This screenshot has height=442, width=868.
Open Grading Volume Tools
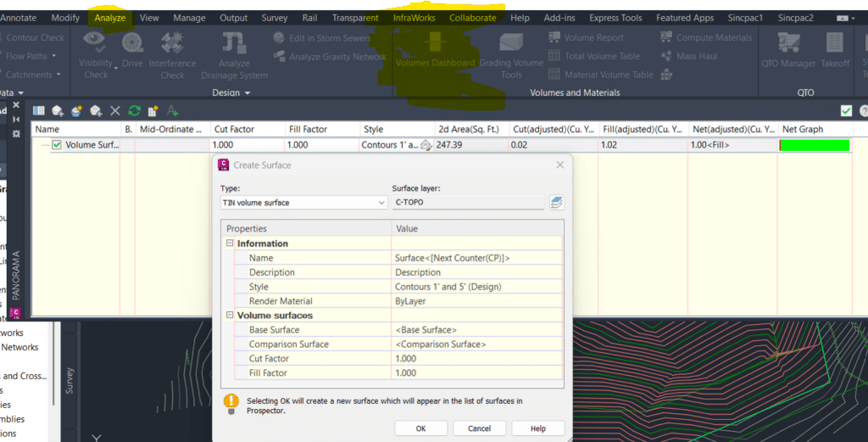point(511,55)
